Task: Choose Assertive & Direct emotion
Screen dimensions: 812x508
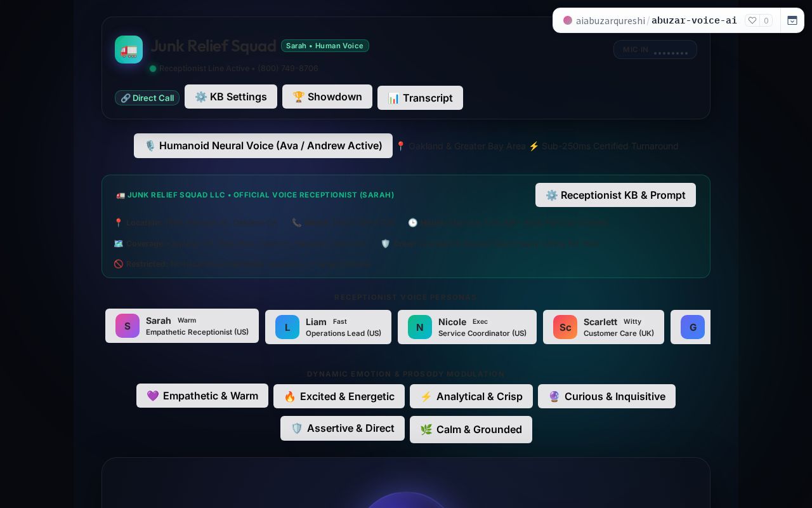Action: (x=343, y=429)
